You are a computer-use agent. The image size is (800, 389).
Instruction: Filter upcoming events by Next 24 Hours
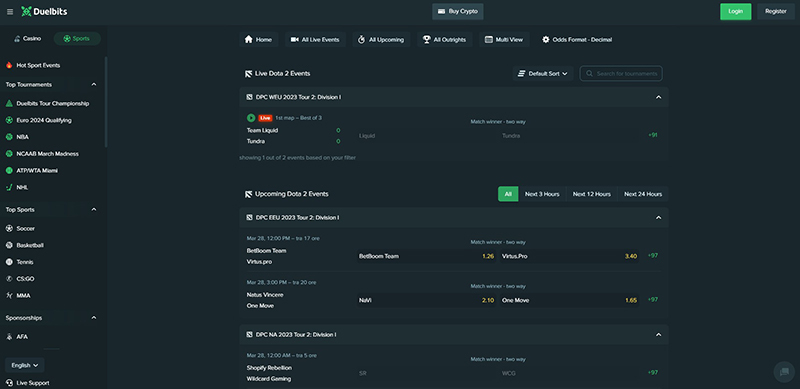643,194
